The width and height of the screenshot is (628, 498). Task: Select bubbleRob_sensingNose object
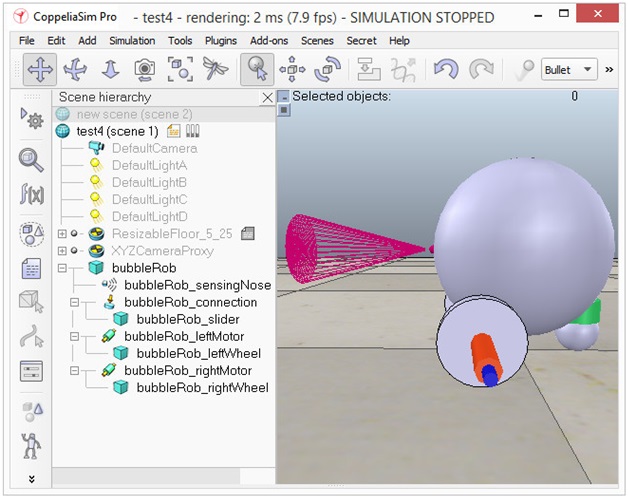click(x=198, y=285)
